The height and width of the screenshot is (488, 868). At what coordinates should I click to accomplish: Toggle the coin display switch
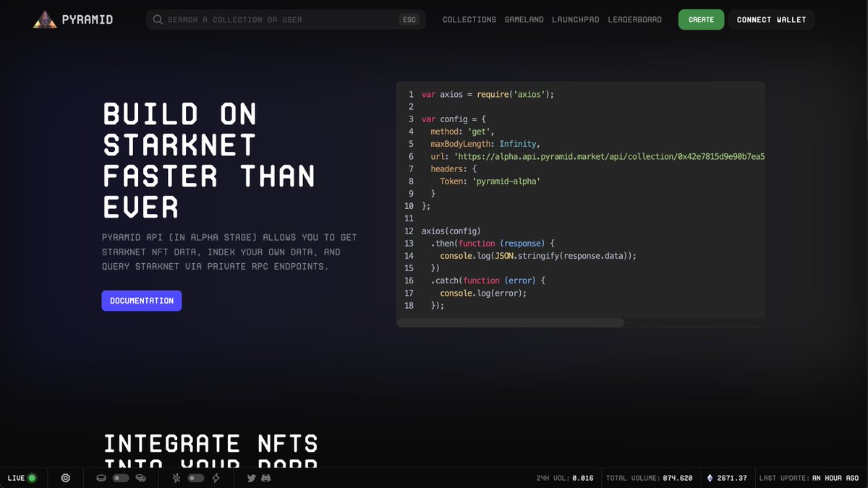pos(121,478)
